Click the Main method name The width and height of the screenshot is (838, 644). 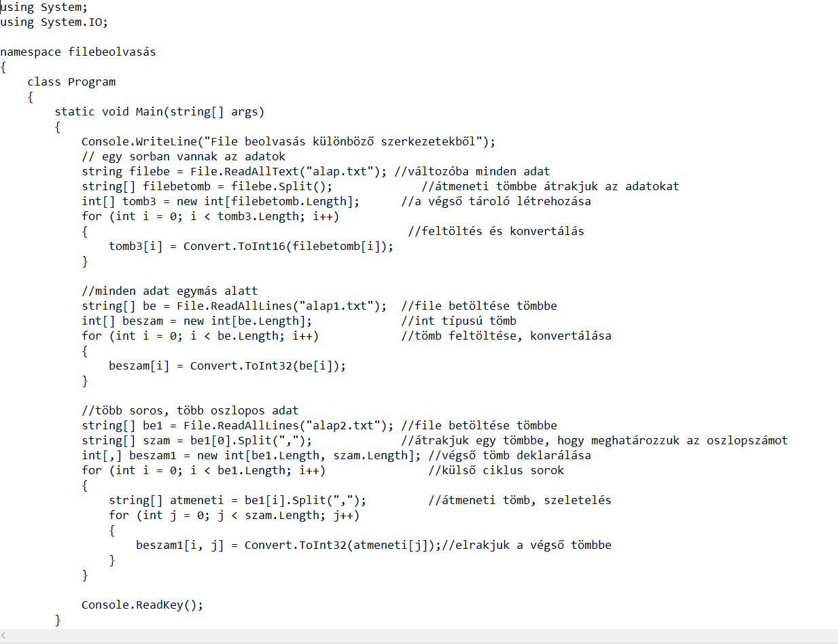tap(149, 111)
